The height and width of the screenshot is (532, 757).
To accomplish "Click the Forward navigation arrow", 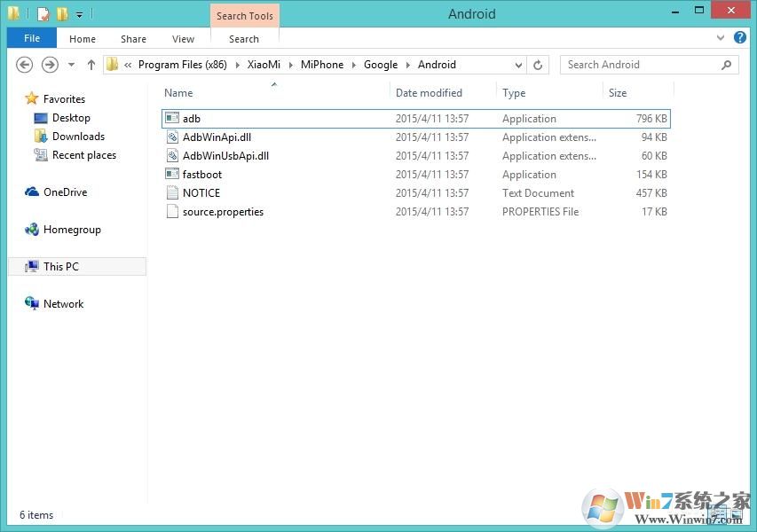I will [x=50, y=65].
